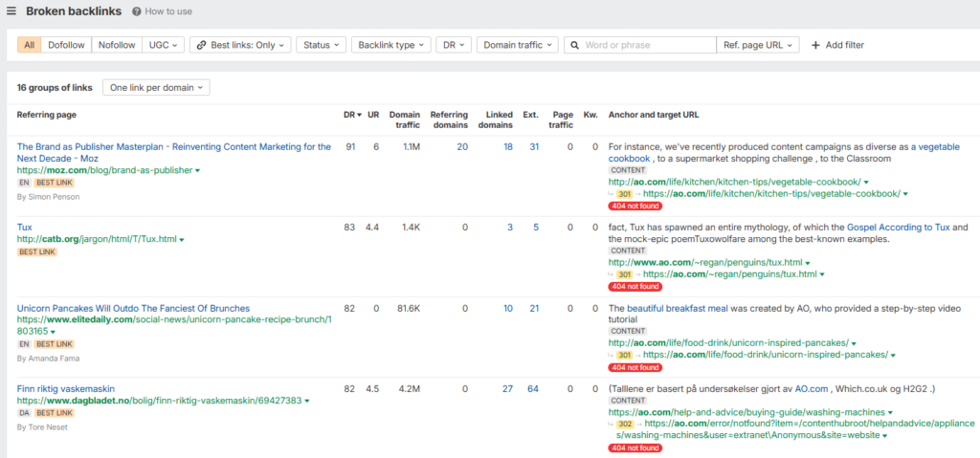
Task: Click By Amanda Fama author text
Action: click(48, 359)
